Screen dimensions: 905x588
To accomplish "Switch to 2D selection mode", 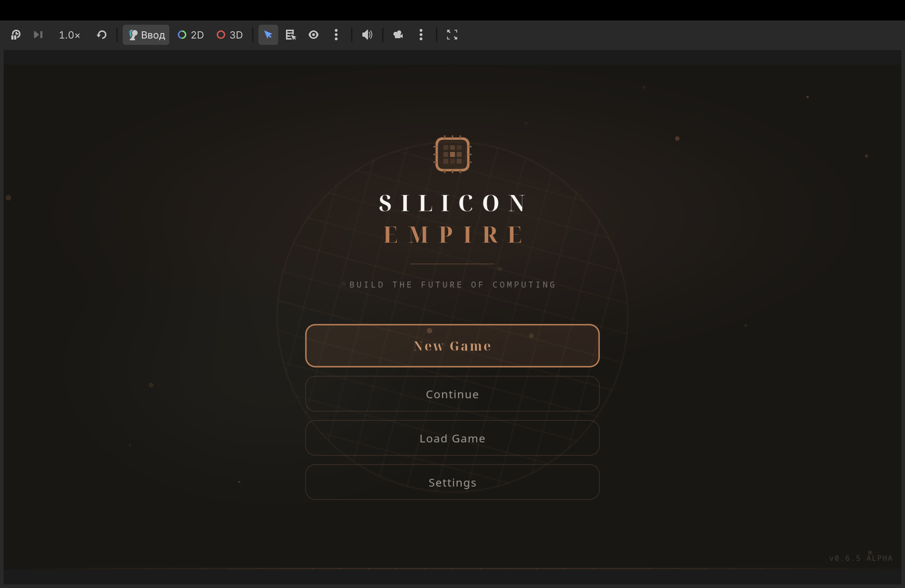I will tap(191, 35).
